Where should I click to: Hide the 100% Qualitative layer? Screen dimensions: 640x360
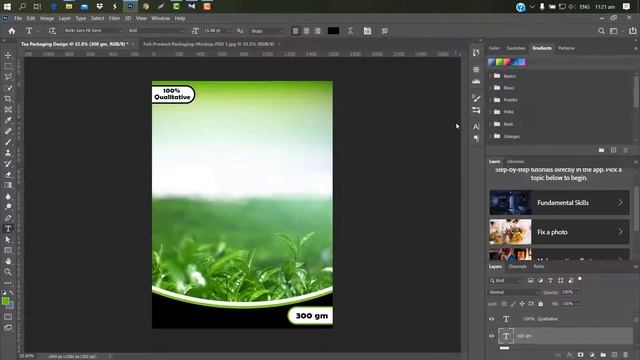[491, 319]
